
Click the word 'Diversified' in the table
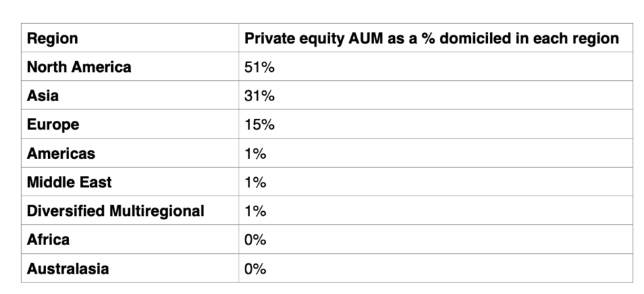[64, 211]
